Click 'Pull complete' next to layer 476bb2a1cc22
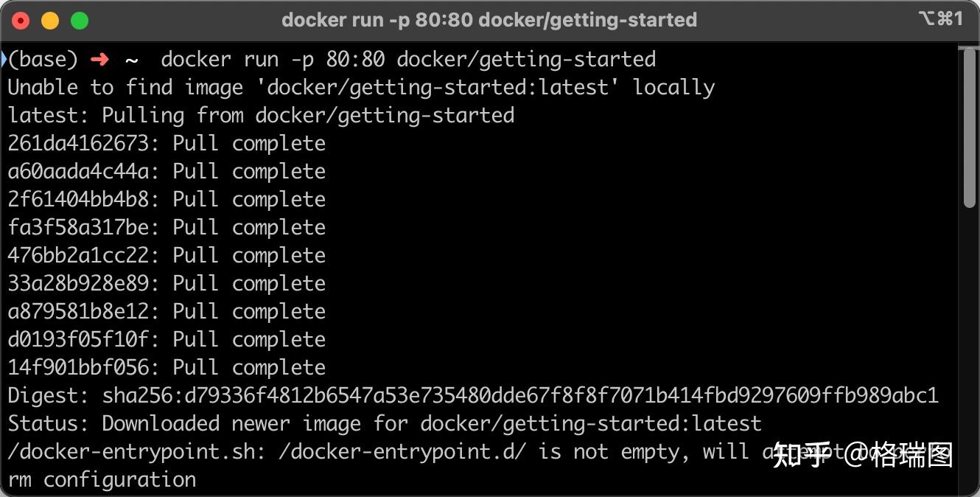Screen dimensions: 980x497 [249, 256]
